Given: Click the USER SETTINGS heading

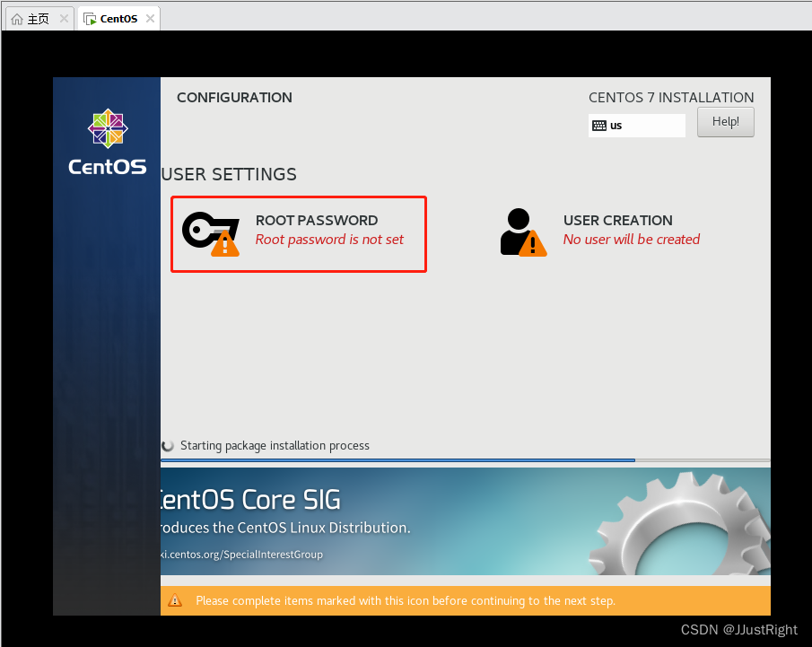Looking at the screenshot, I should click(x=229, y=175).
